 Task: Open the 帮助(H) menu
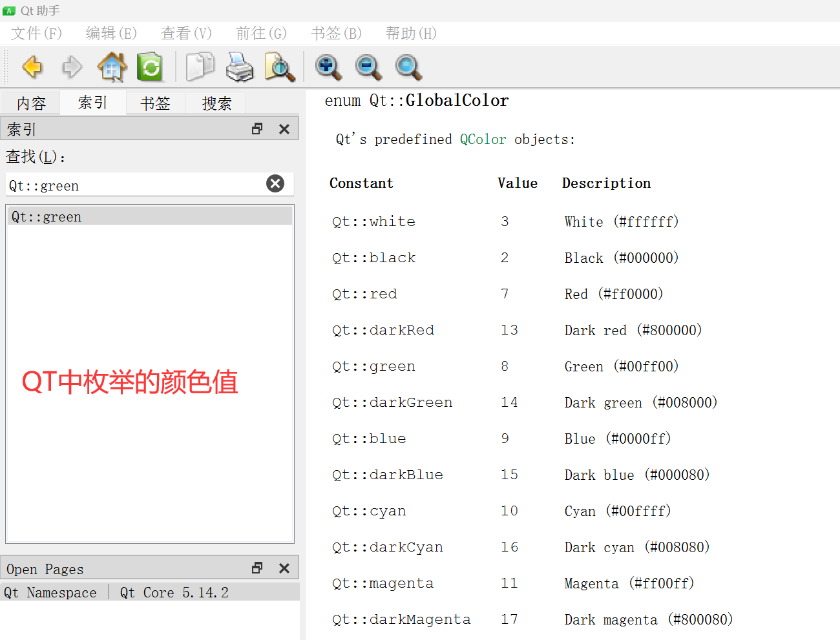click(x=412, y=34)
